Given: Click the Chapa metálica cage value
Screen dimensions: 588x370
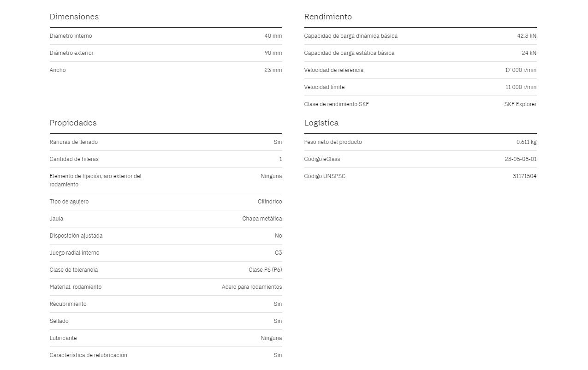Looking at the screenshot, I should (x=262, y=219).
